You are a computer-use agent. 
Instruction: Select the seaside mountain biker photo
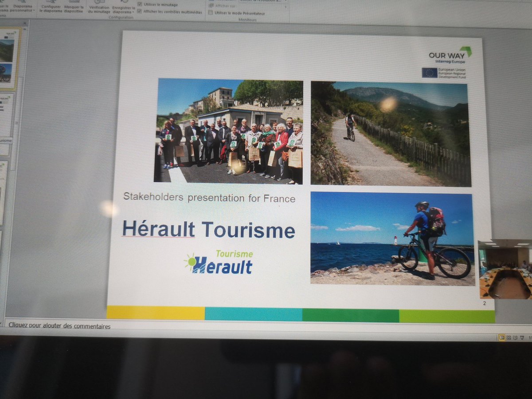coord(392,238)
